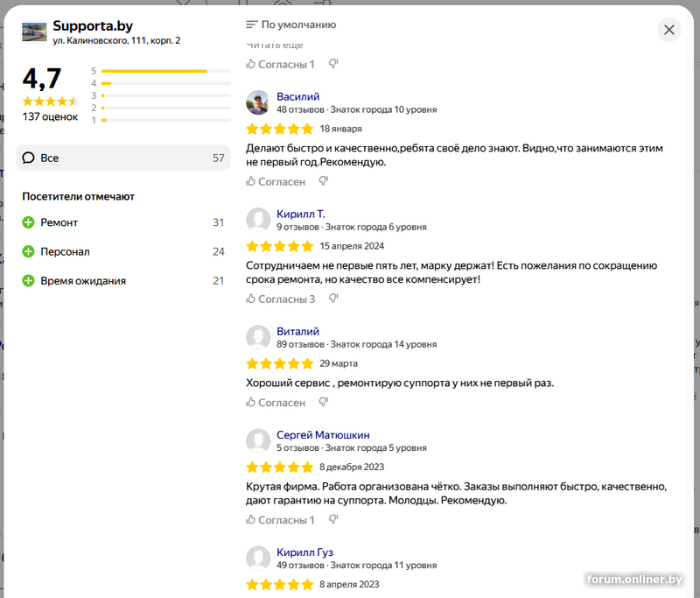This screenshot has height=598, width=700.
Task: Open Сергей Матюшкин's profile
Action: (323, 435)
